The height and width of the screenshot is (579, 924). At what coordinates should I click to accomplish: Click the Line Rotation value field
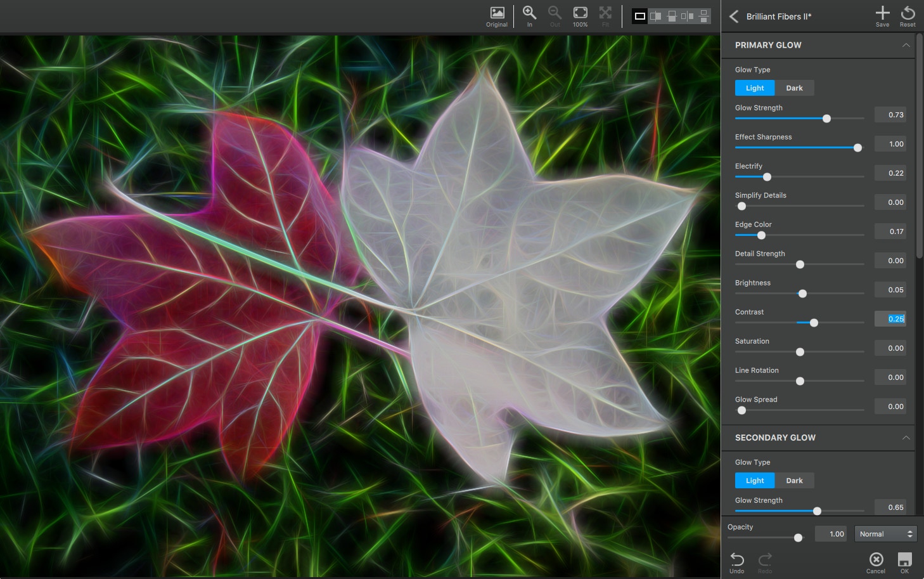tap(890, 377)
